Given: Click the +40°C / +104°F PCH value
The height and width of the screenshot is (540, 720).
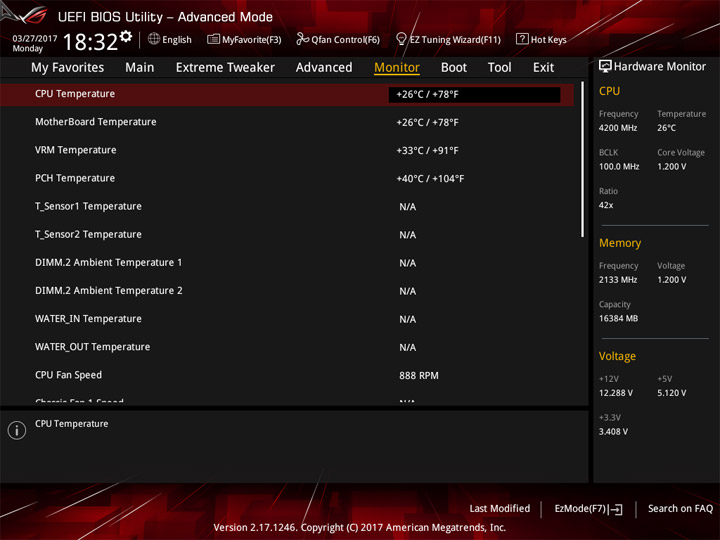Looking at the screenshot, I should [430, 179].
